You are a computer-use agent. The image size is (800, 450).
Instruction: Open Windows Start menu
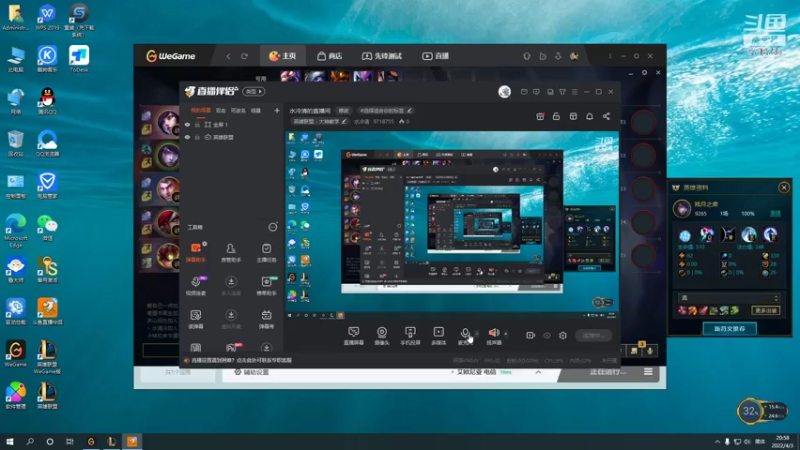click(x=10, y=441)
